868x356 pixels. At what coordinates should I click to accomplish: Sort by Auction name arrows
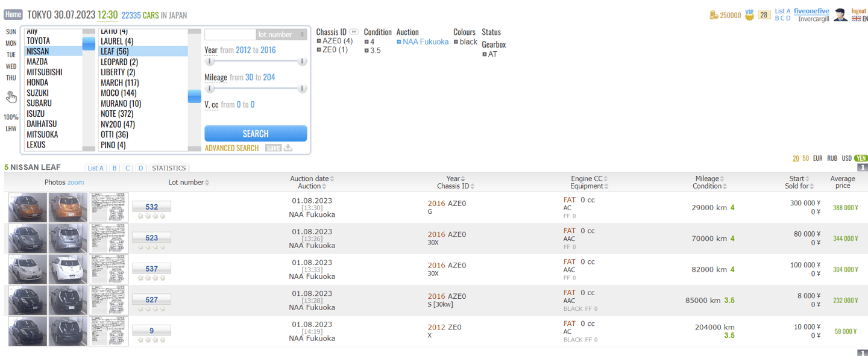click(x=324, y=187)
